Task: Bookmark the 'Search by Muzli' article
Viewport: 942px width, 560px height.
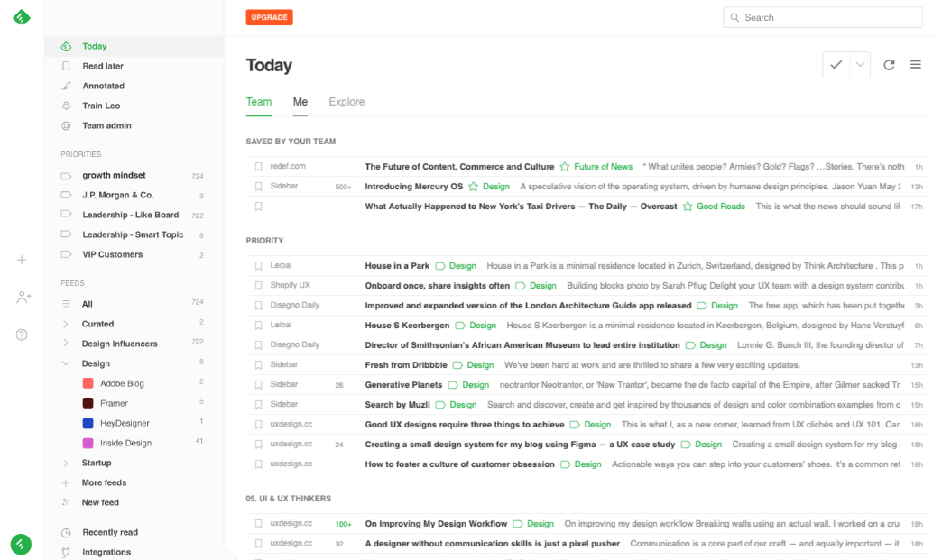Action: (258, 405)
